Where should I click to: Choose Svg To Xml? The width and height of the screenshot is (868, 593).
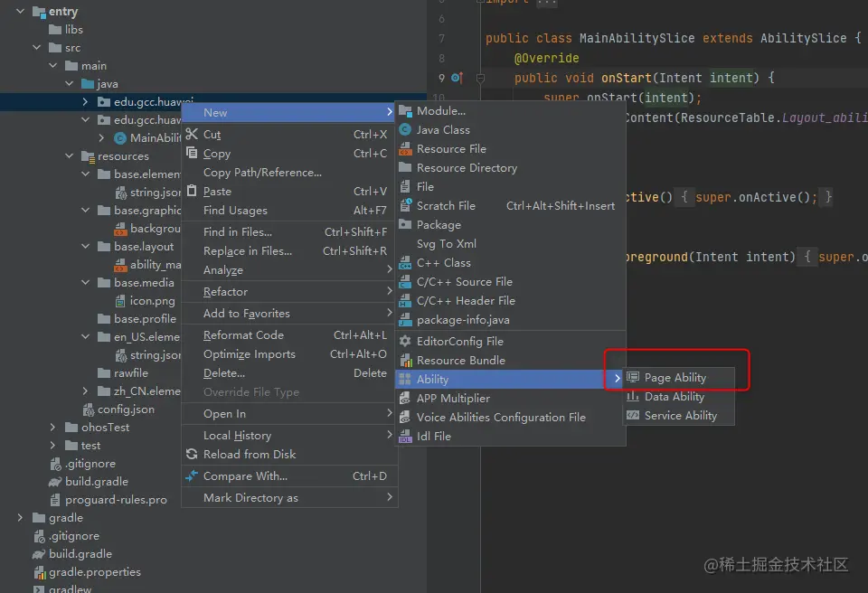click(510, 244)
